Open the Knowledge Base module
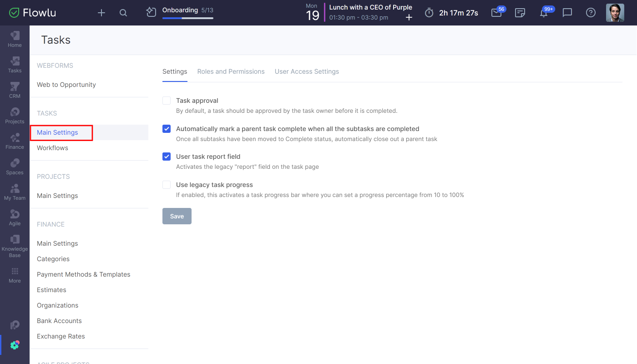 (15, 246)
